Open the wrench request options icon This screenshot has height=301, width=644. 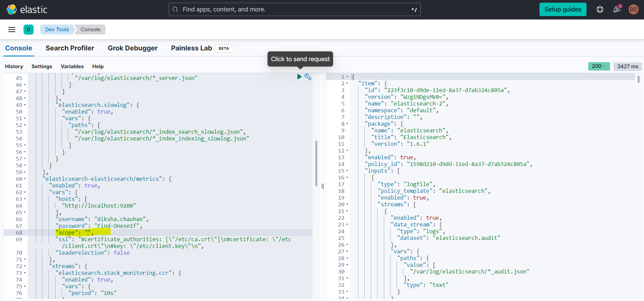(308, 77)
